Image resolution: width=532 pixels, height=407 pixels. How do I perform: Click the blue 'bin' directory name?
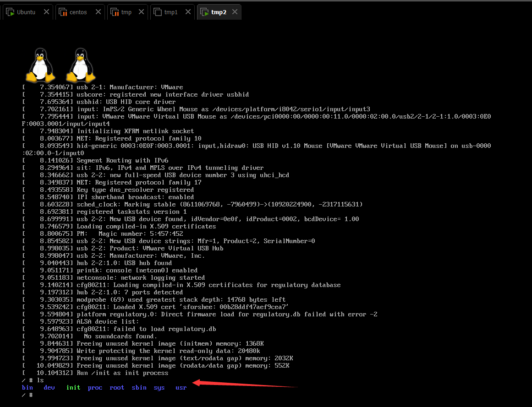[x=27, y=388]
